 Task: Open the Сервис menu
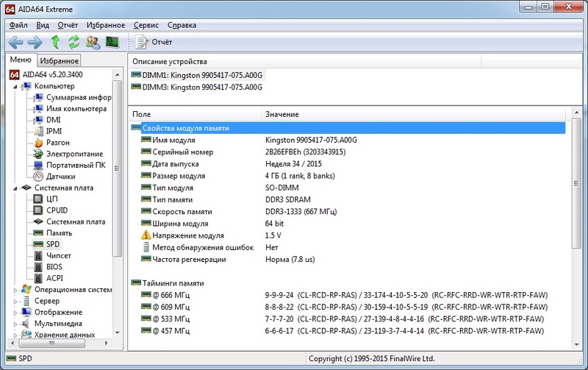[146, 25]
